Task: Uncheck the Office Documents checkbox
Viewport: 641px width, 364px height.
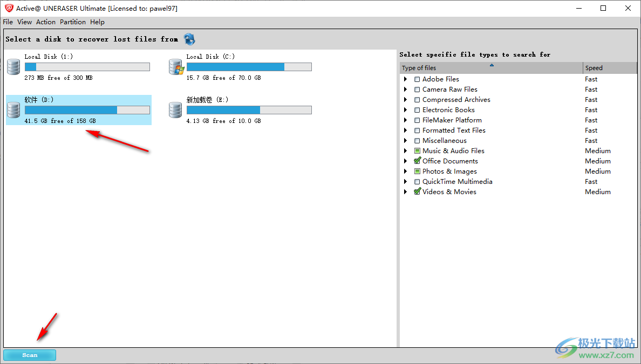Action: click(417, 161)
